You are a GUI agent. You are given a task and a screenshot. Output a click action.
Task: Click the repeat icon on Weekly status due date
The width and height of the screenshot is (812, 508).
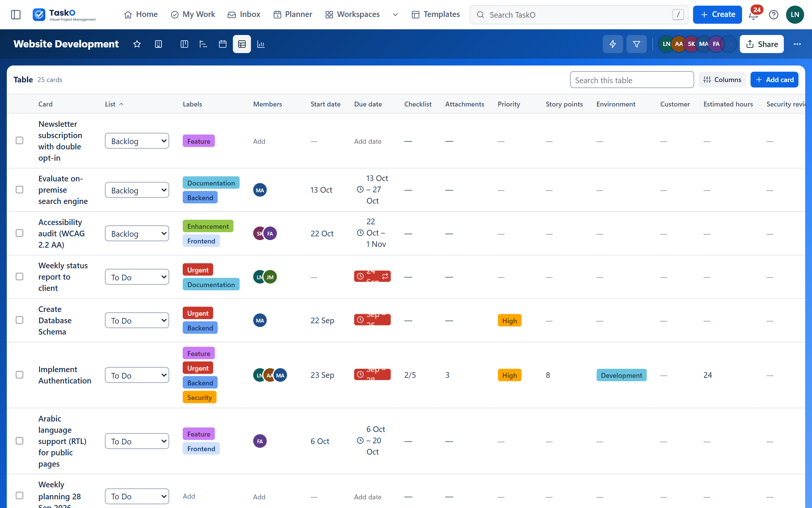385,276
